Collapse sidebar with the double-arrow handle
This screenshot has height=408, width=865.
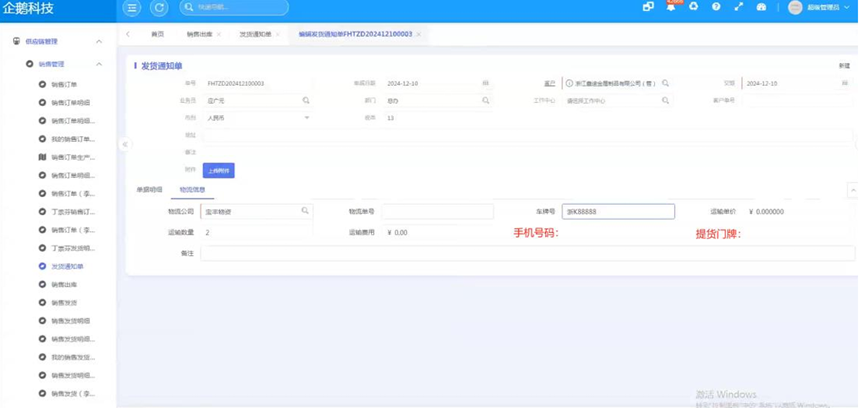(x=125, y=144)
